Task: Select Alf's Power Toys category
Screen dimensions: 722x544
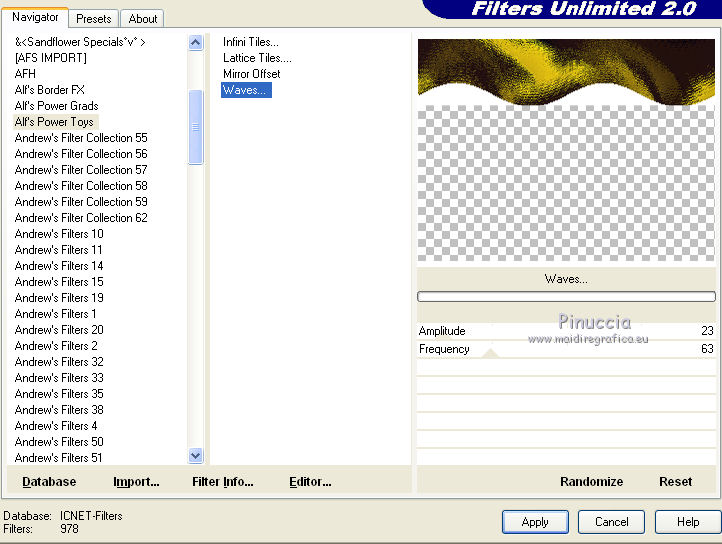Action: pos(54,122)
